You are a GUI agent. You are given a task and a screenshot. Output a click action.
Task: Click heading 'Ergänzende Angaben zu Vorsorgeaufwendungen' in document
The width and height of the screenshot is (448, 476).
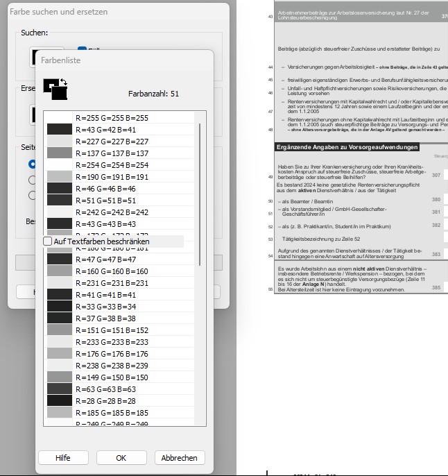(x=347, y=147)
